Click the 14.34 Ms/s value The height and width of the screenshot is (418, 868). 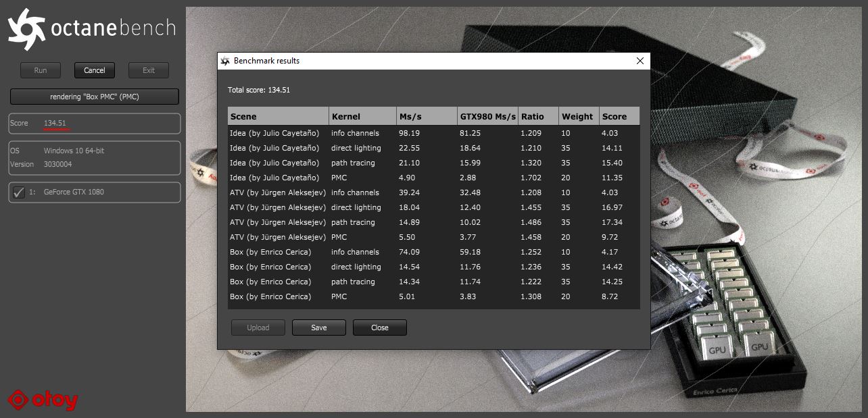pos(409,282)
